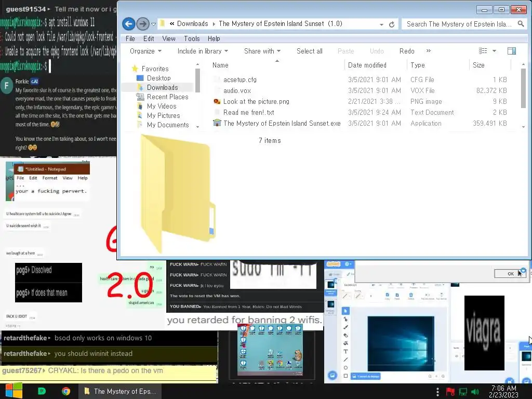Sort by the Size column header
Screen dimensions: 532x399
coord(478,65)
